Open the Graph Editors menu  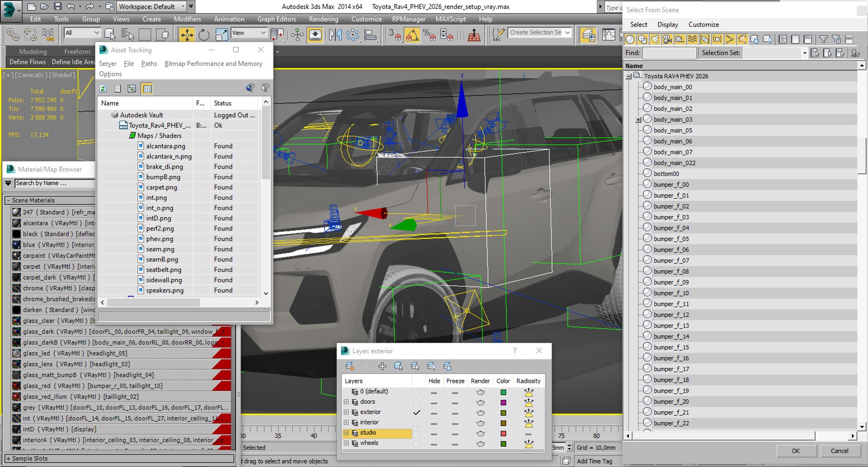tap(277, 19)
